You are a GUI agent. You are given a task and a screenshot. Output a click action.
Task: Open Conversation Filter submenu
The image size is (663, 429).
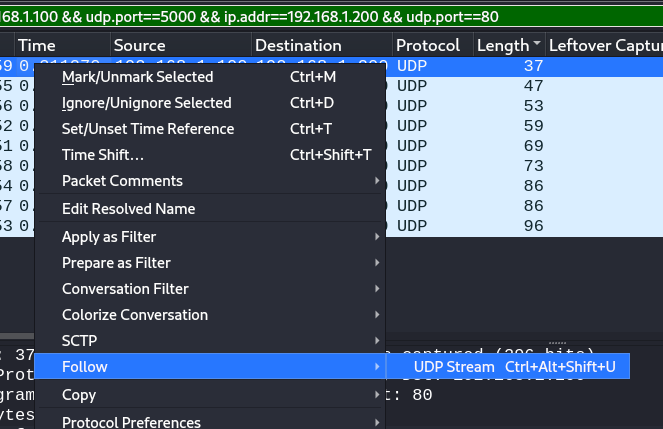point(125,289)
